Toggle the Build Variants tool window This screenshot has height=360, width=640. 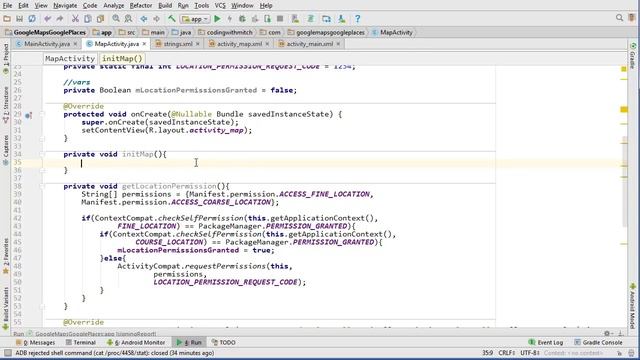(x=6, y=309)
